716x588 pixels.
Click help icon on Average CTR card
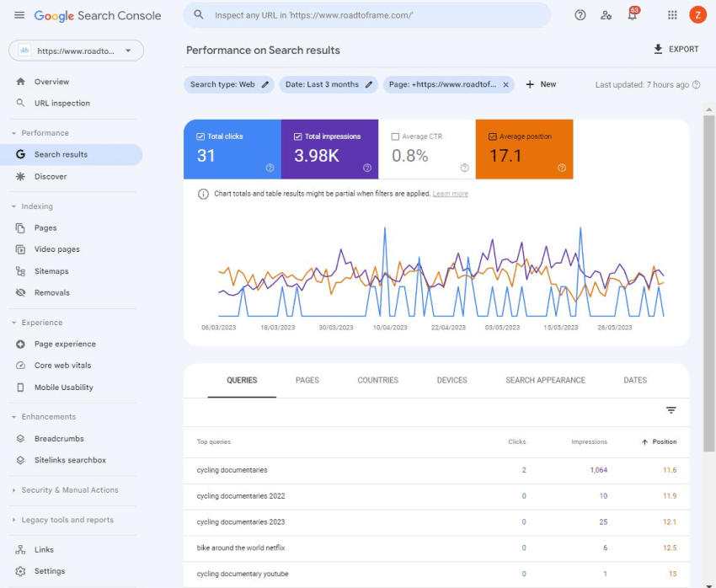click(x=464, y=168)
